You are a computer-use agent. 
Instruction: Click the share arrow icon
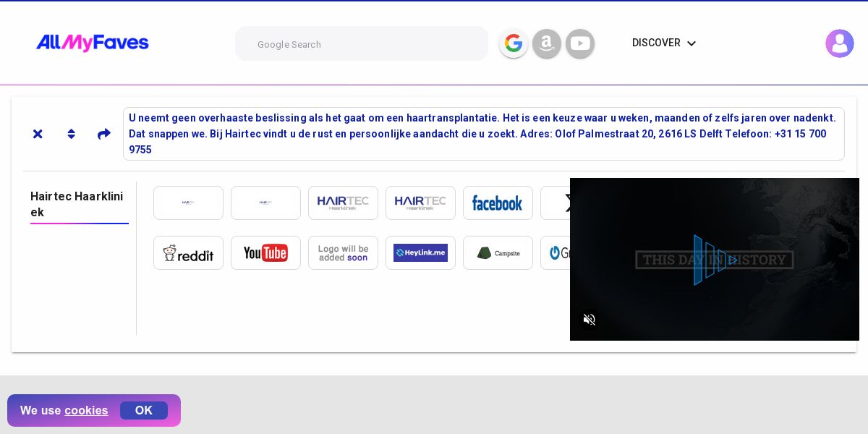(104, 134)
